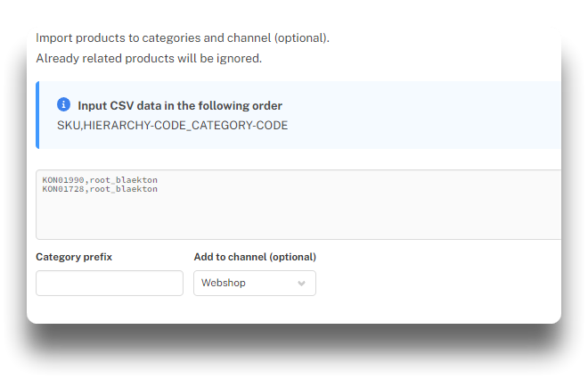Click the comma after KON01990 in the textarea
The width and height of the screenshot is (588, 379).
point(87,181)
